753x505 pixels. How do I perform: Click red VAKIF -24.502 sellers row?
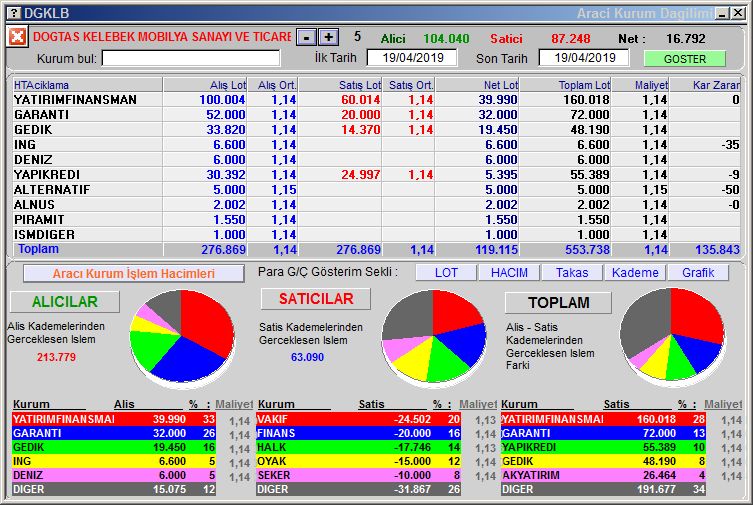coord(358,419)
